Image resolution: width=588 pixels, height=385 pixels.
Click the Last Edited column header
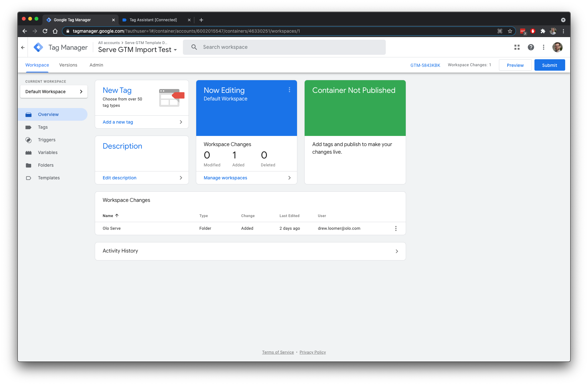coord(289,216)
